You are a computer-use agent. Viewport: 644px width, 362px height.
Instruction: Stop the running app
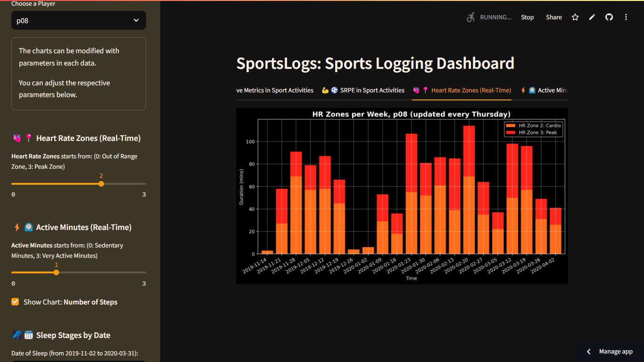(x=528, y=17)
